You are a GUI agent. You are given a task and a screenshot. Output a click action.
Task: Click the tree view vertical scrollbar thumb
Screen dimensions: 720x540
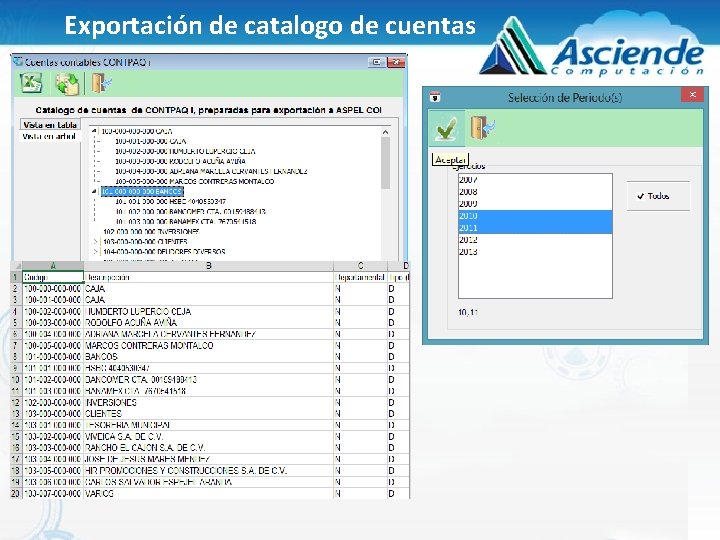pos(385,163)
